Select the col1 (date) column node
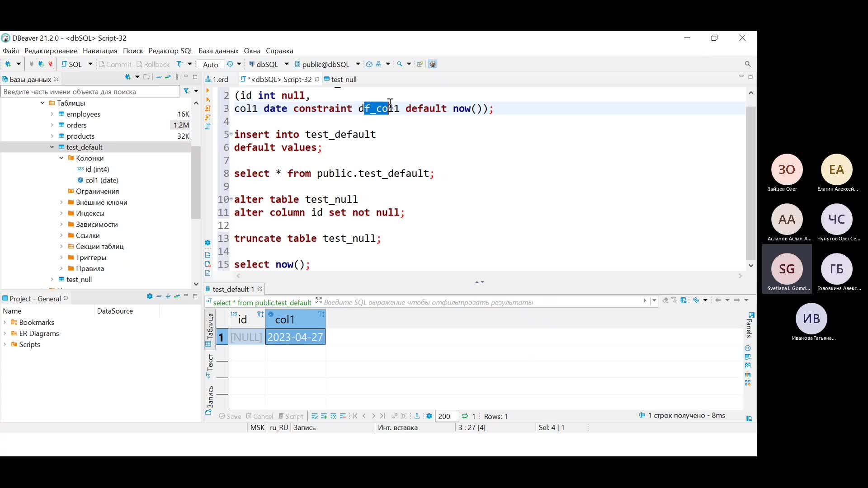 (x=98, y=180)
